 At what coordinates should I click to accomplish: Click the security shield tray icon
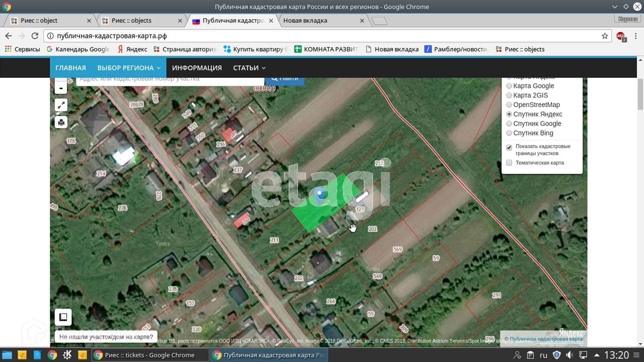[557, 355]
